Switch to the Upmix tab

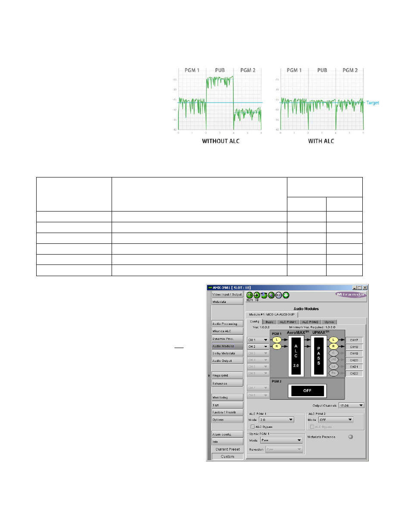[x=329, y=322]
